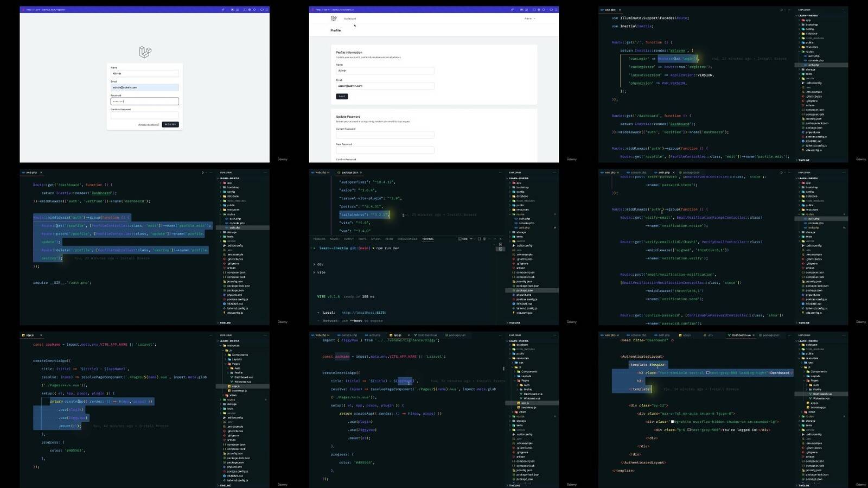
Task: Switch to the OUTPUT tab in the terminal panel
Action: (x=349, y=239)
